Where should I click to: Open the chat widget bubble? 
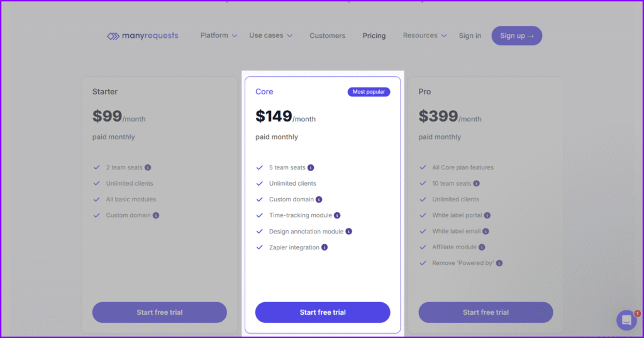pyautogui.click(x=626, y=320)
